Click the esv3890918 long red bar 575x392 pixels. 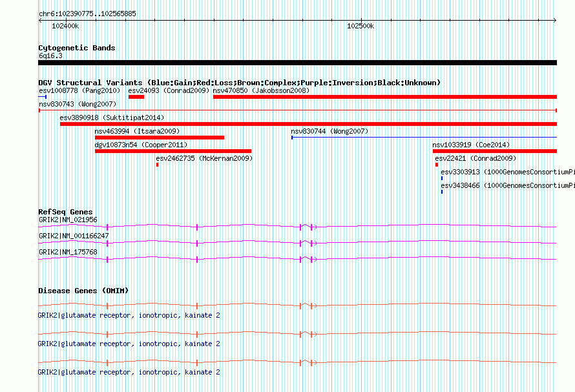(308, 124)
